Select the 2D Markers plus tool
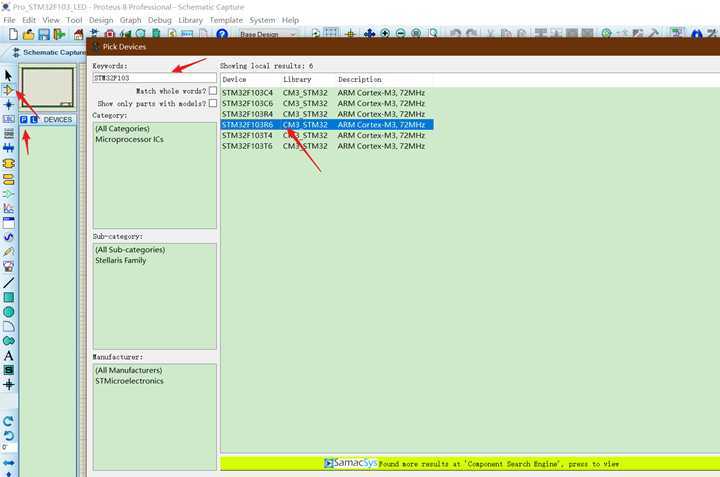Viewport: 720px width, 477px height. pos(8,385)
